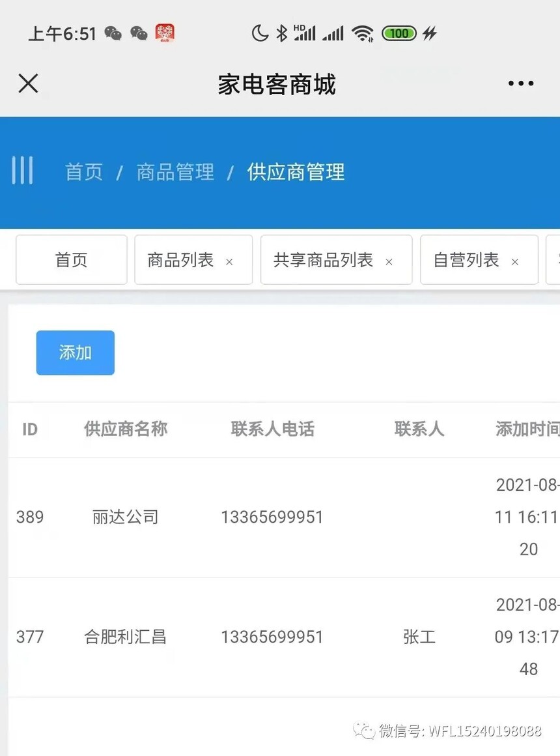This screenshot has height=756, width=560.
Task: Tap the battery 100 indicator
Action: pyautogui.click(x=399, y=33)
